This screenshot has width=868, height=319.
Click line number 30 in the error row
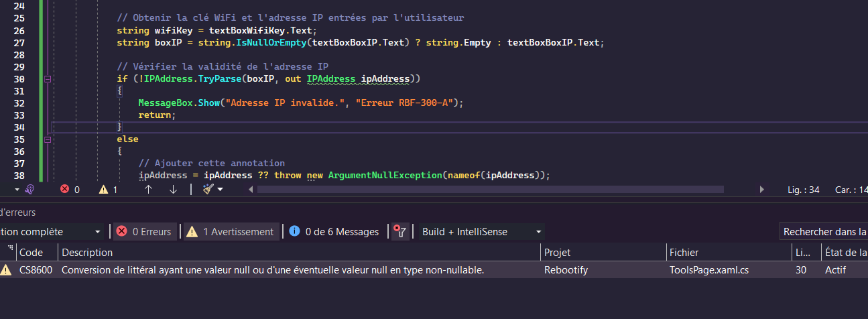[801, 270]
